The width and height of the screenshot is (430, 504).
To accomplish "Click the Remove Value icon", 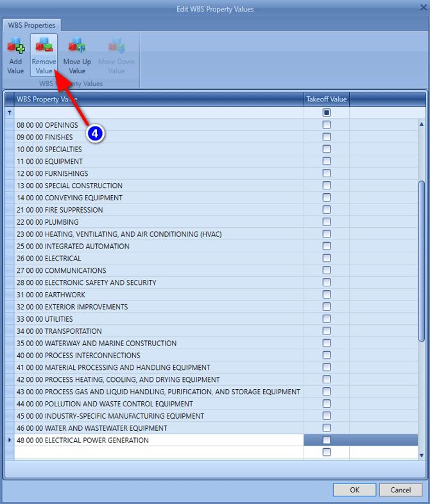I will click(x=44, y=46).
